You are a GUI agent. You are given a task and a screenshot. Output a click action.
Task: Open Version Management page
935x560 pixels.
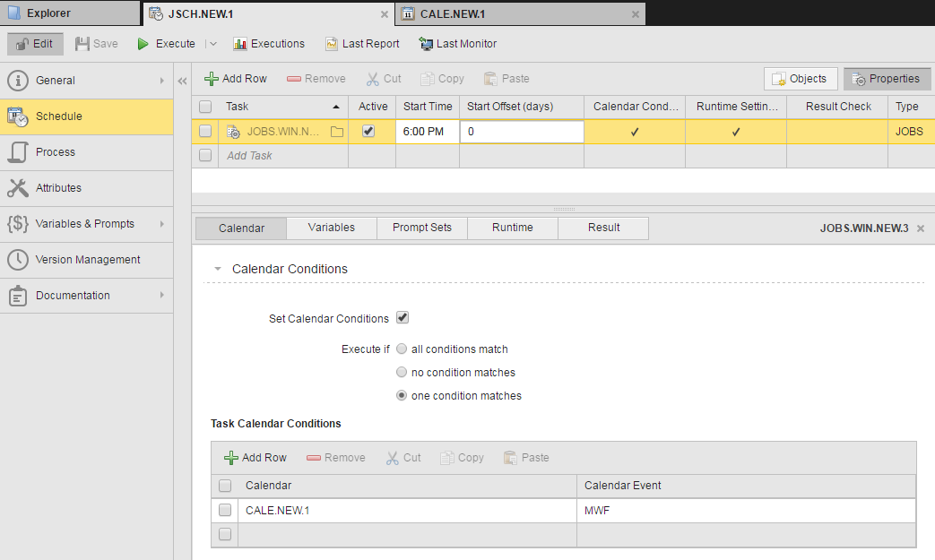(x=86, y=259)
